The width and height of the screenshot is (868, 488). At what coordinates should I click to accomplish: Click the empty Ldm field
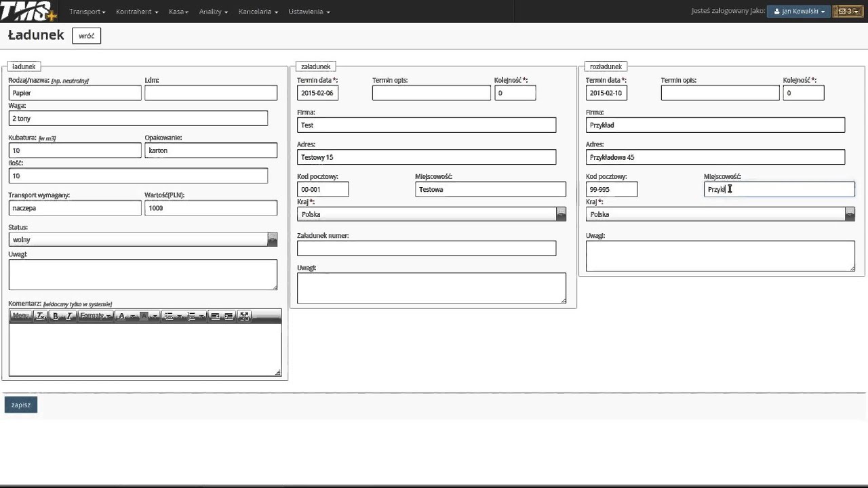tap(211, 93)
